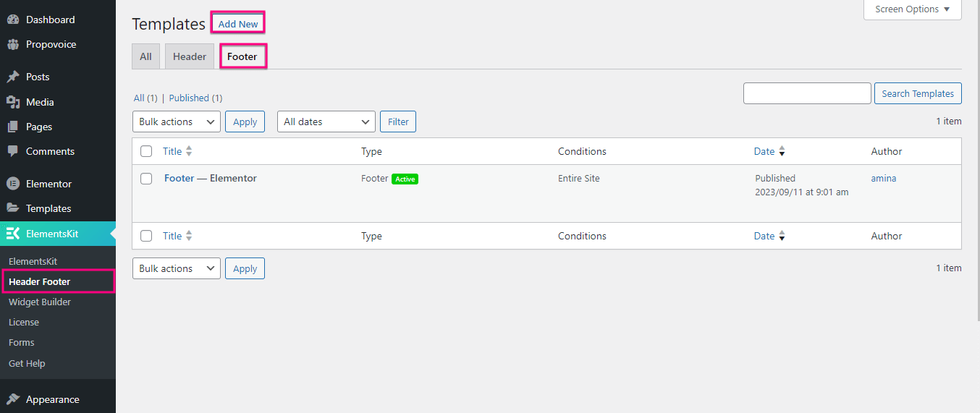Click the Posts menu label

pyautogui.click(x=38, y=77)
